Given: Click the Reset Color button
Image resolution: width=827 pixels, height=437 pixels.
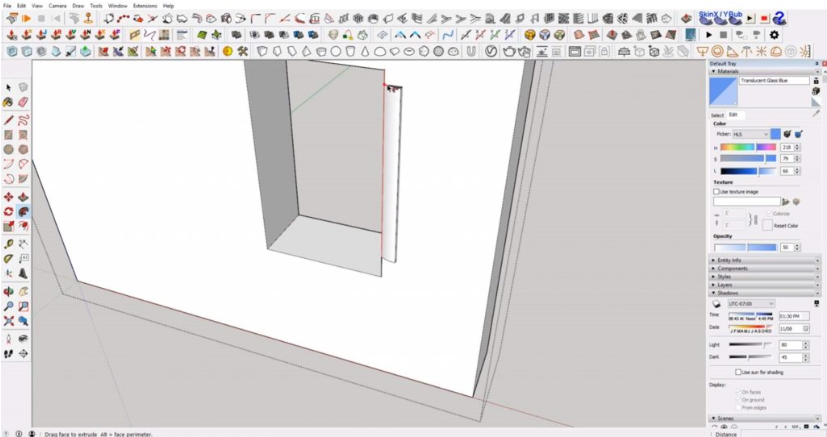Looking at the screenshot, I should 786,226.
